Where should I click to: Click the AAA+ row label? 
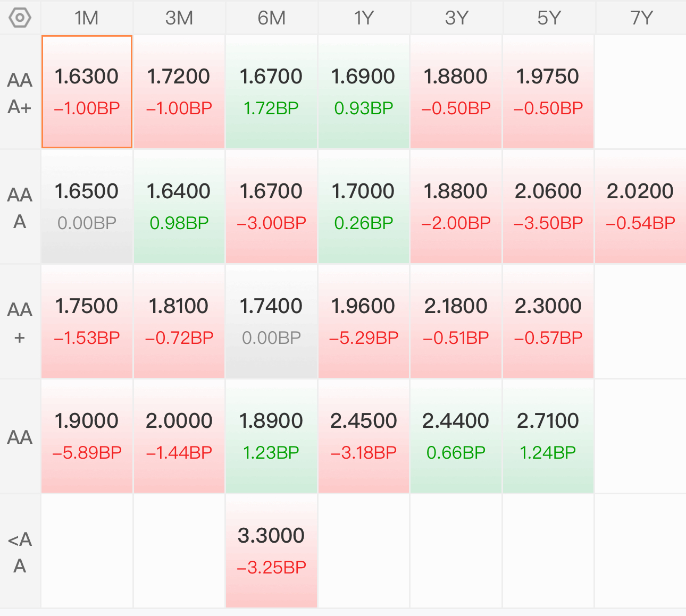click(20, 92)
